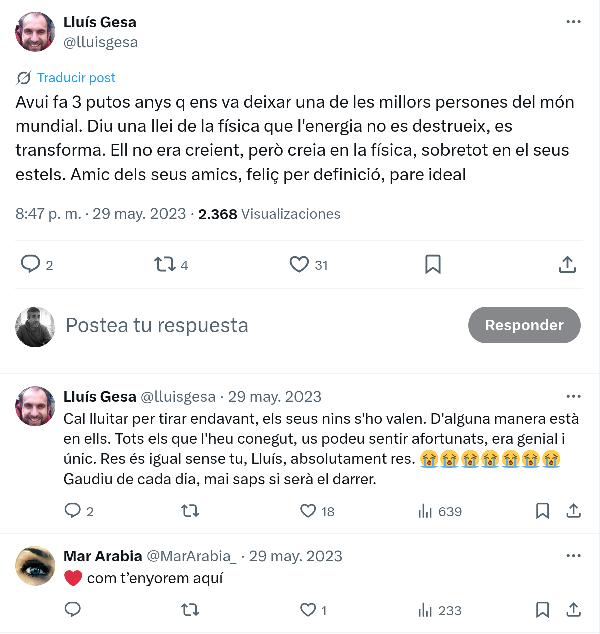Open Mar Arabia's profile avatar
This screenshot has height=634, width=600.
coord(35,566)
